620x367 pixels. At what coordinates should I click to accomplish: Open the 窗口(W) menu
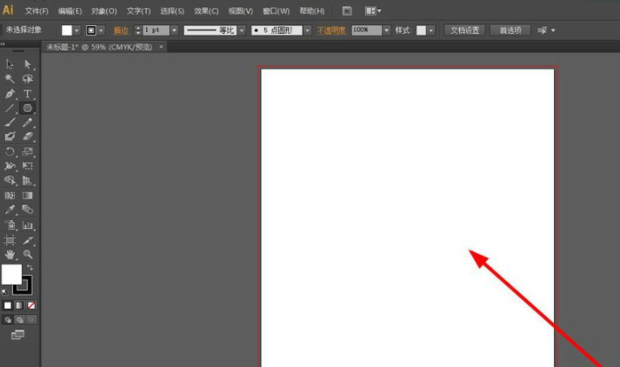pos(276,11)
